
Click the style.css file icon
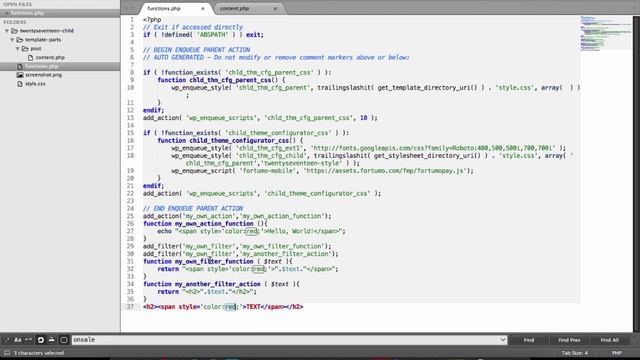(x=20, y=84)
